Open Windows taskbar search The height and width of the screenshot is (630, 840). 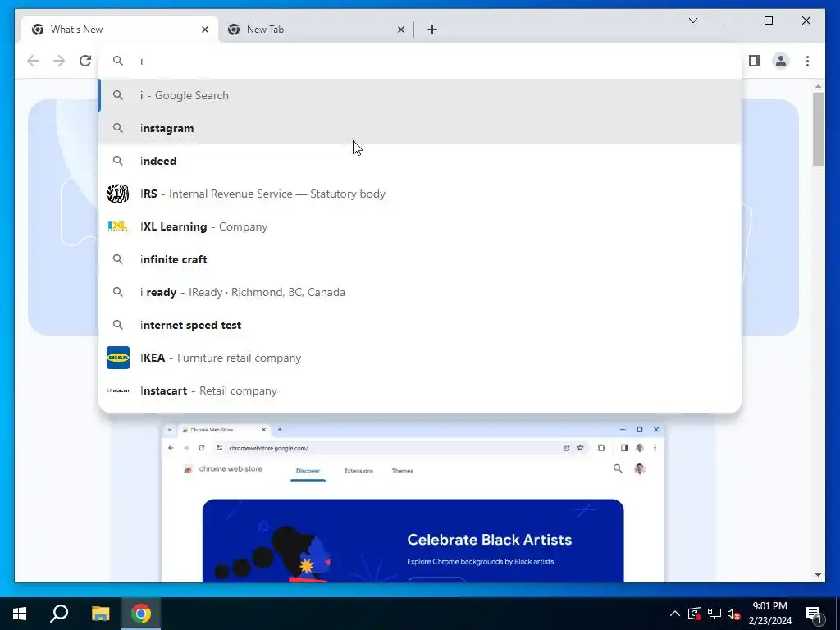point(59,614)
